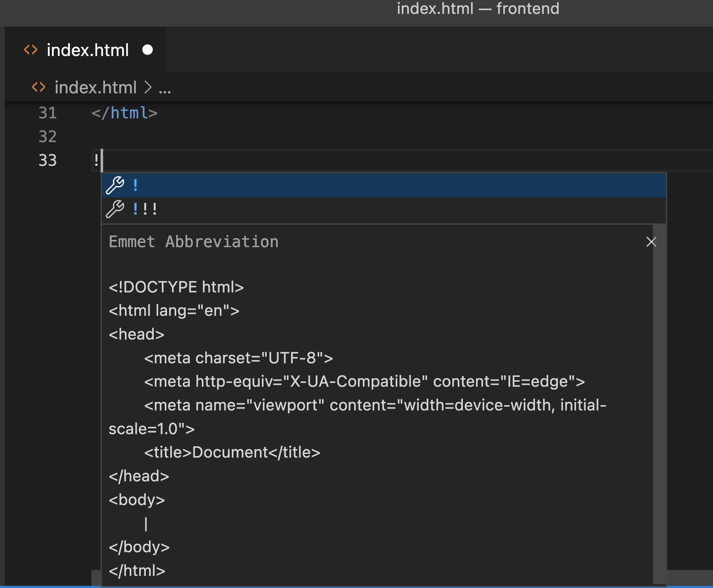Click the wrench icon beside "!" suggestion
Image resolution: width=713 pixels, height=588 pixels.
[x=115, y=185]
